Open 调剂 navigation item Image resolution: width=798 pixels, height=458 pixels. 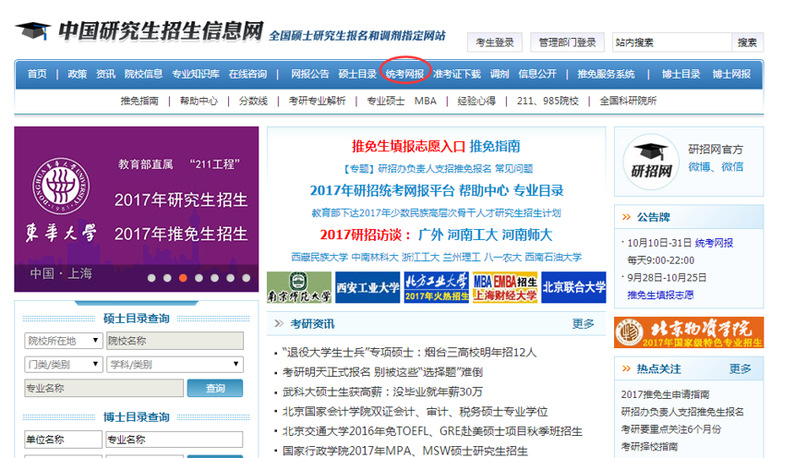pyautogui.click(x=500, y=74)
